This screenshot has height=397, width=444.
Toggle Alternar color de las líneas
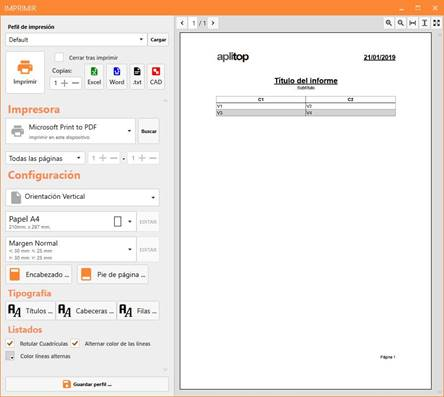pyautogui.click(x=75, y=343)
